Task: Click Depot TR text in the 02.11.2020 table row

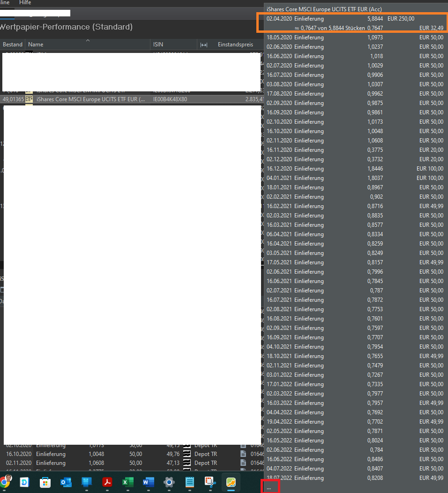Action: click(206, 463)
